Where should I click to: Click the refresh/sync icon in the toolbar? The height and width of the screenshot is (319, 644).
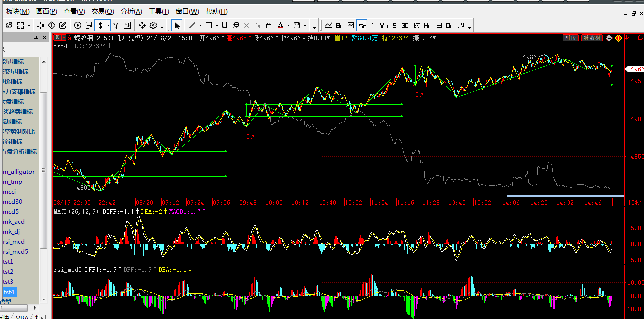pos(8,25)
